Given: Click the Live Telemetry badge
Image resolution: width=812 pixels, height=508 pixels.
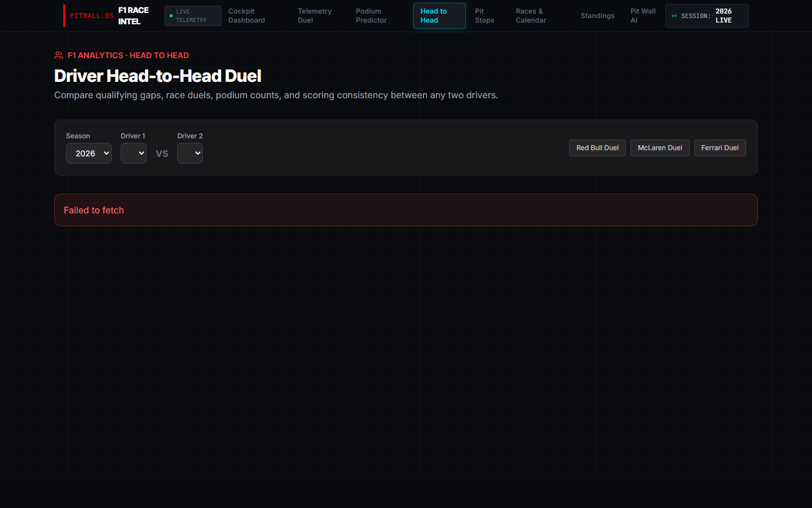Looking at the screenshot, I should pyautogui.click(x=193, y=16).
